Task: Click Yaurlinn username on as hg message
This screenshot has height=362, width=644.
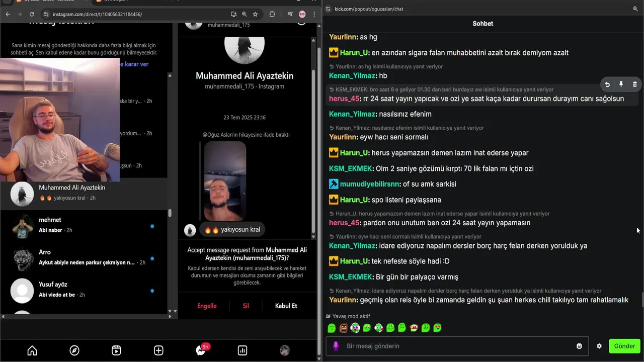Action: coord(344,37)
